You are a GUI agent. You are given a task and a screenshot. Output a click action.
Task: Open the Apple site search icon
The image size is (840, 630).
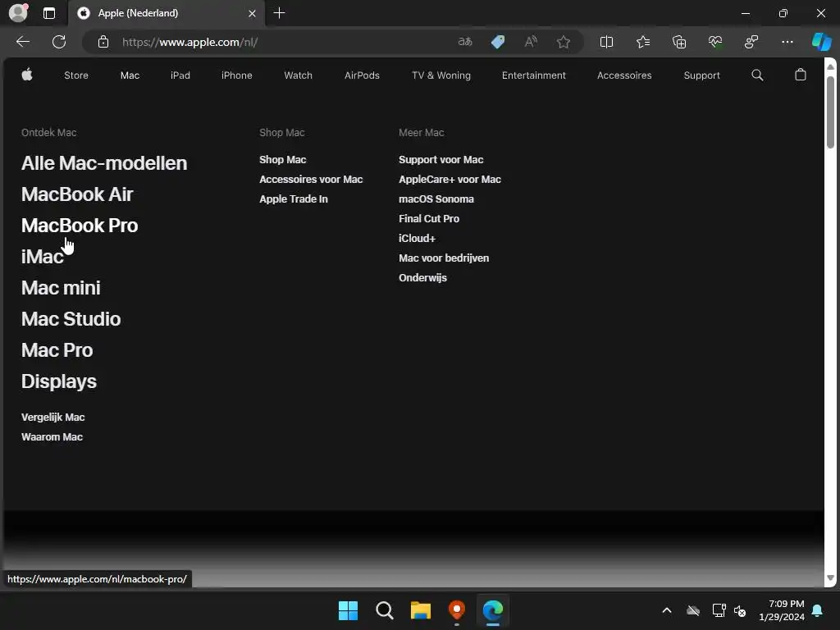click(757, 75)
